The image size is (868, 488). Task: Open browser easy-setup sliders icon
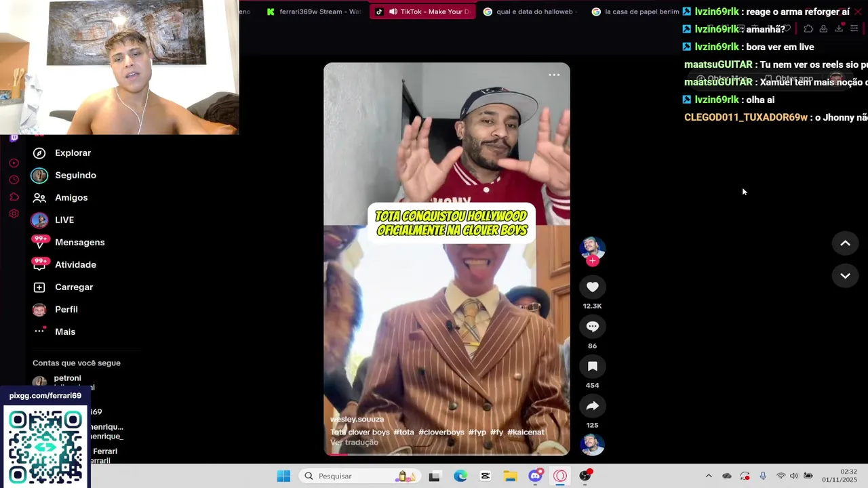(x=854, y=28)
